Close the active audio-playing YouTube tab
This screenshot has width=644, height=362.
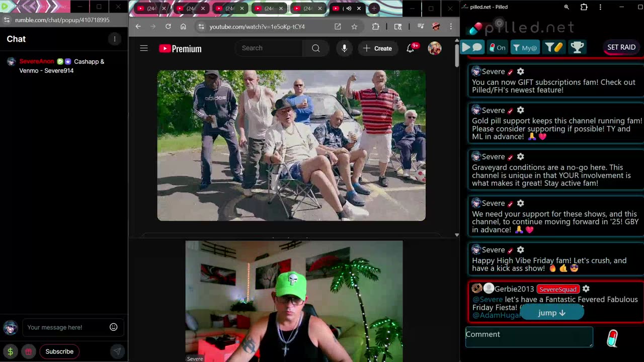[359, 9]
